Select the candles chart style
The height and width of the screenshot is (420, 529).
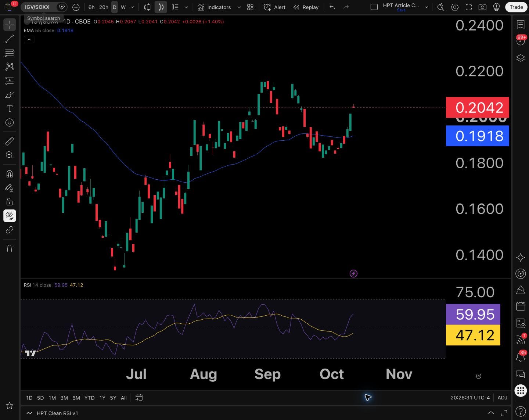point(161,7)
